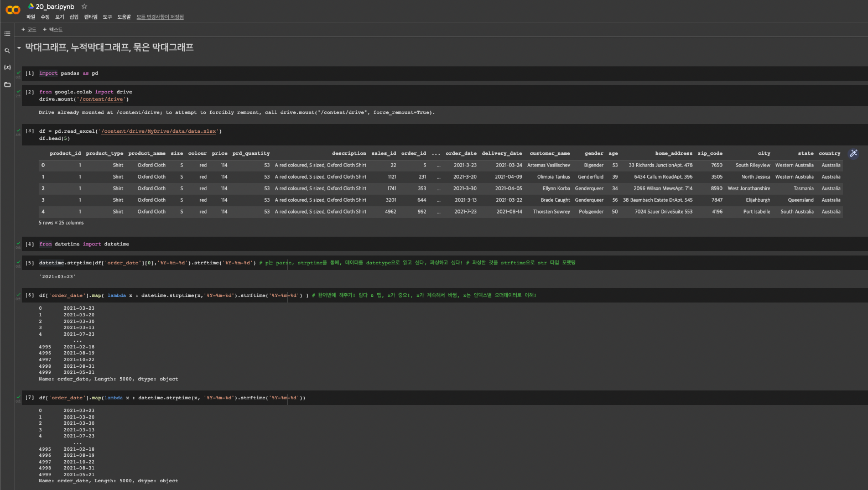
Task: Click the 5 rows × 25 columns label
Action: coord(61,223)
